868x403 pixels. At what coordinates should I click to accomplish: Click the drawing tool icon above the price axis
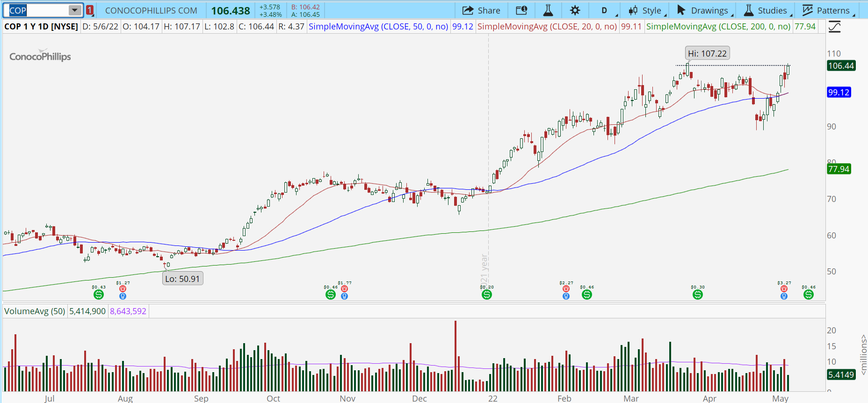834,27
